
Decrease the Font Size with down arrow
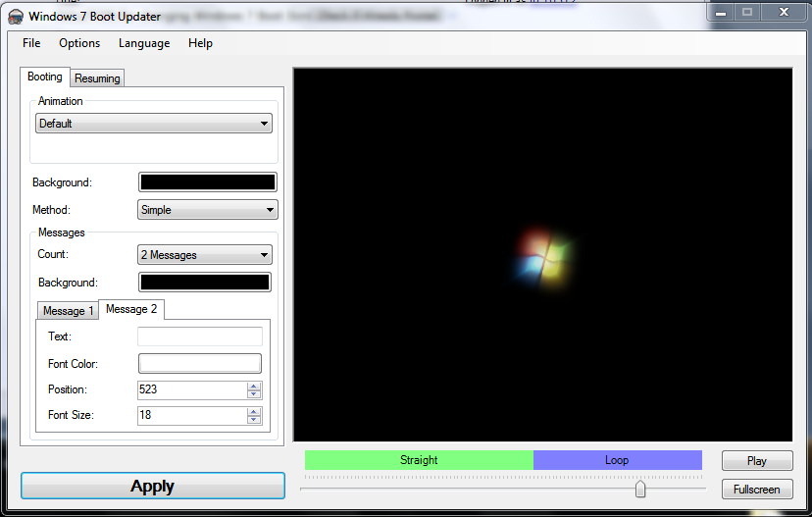pyautogui.click(x=254, y=420)
